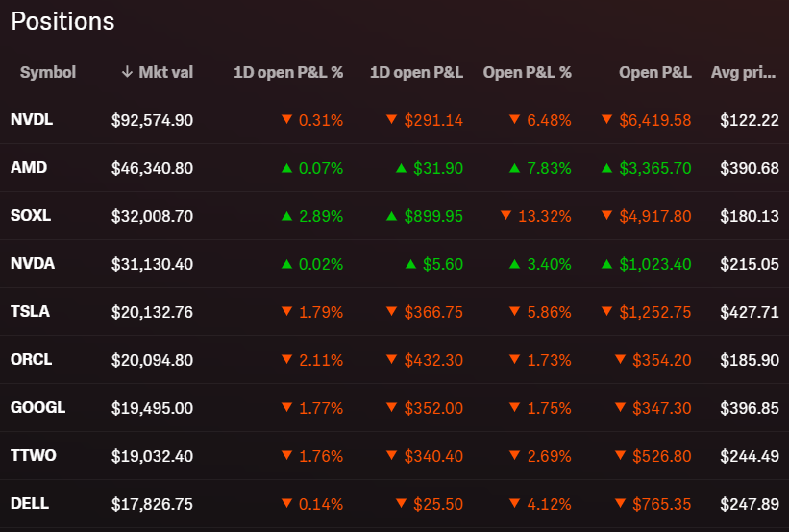Image resolution: width=789 pixels, height=532 pixels.
Task: Click GOOGL 1D open P&L $352.00
Action: 433,408
